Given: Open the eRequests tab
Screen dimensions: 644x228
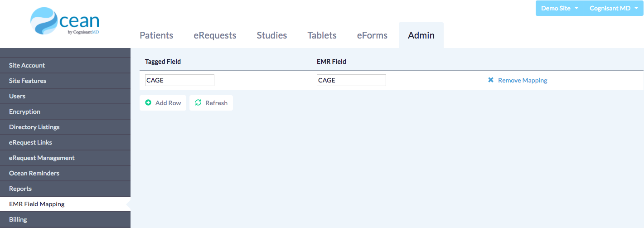Looking at the screenshot, I should click(x=215, y=35).
